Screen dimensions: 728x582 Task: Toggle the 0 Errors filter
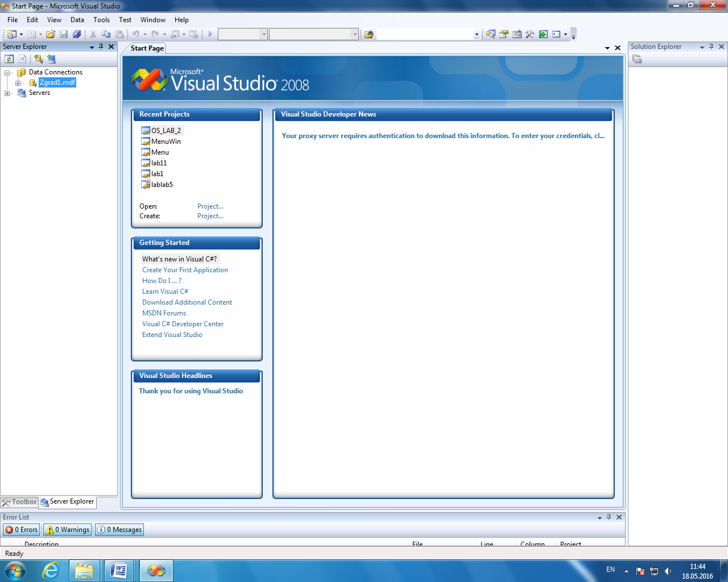(22, 530)
